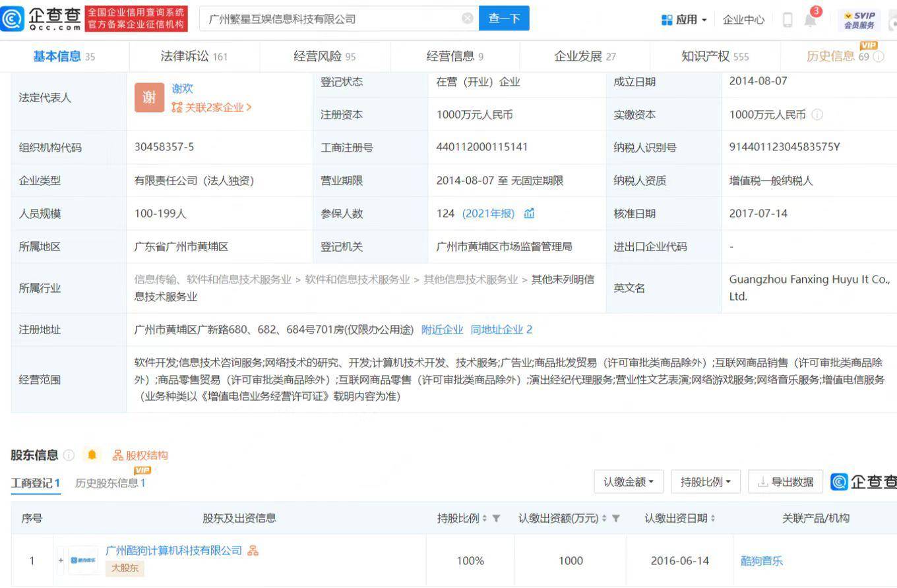897x588 pixels.
Task: Click the red 全国企业信用查询系统 banner
Action: point(137,18)
